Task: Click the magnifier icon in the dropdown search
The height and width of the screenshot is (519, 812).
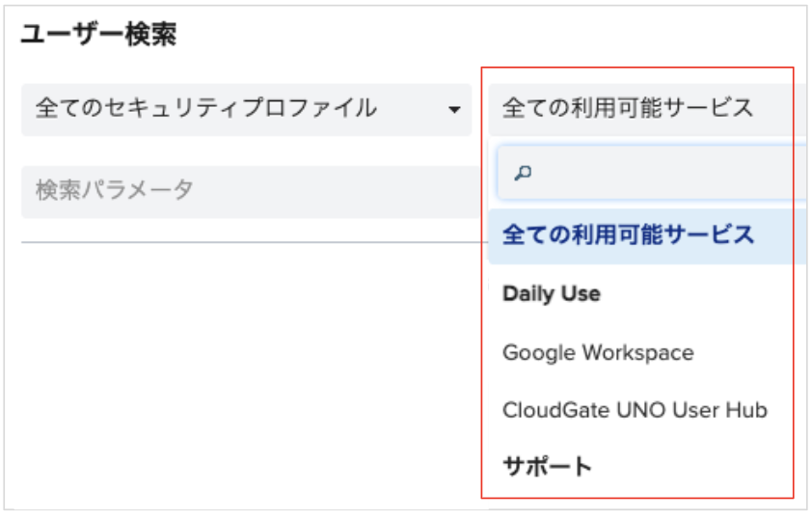Action: click(523, 173)
